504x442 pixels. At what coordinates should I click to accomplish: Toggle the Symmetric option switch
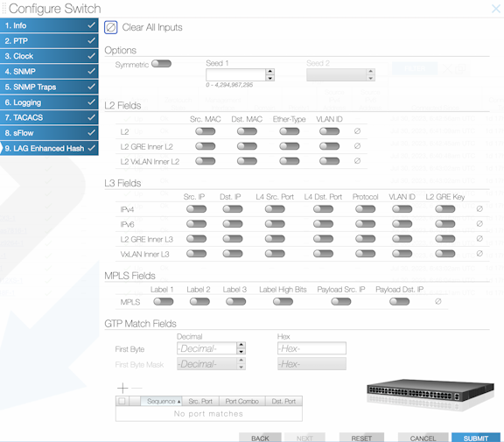click(x=161, y=64)
